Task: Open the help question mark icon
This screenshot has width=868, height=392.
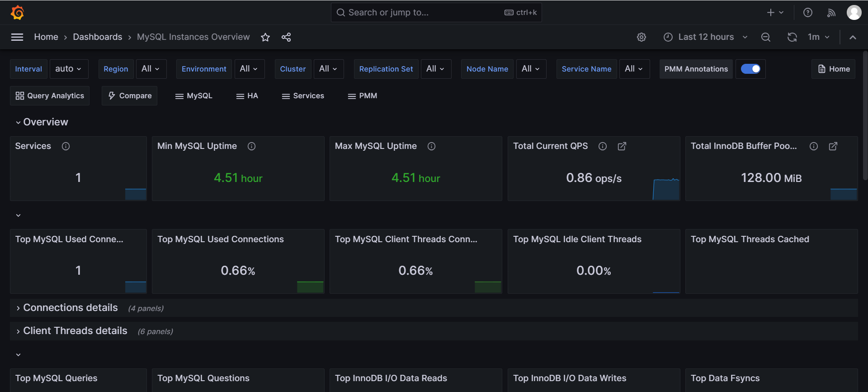Action: click(807, 13)
